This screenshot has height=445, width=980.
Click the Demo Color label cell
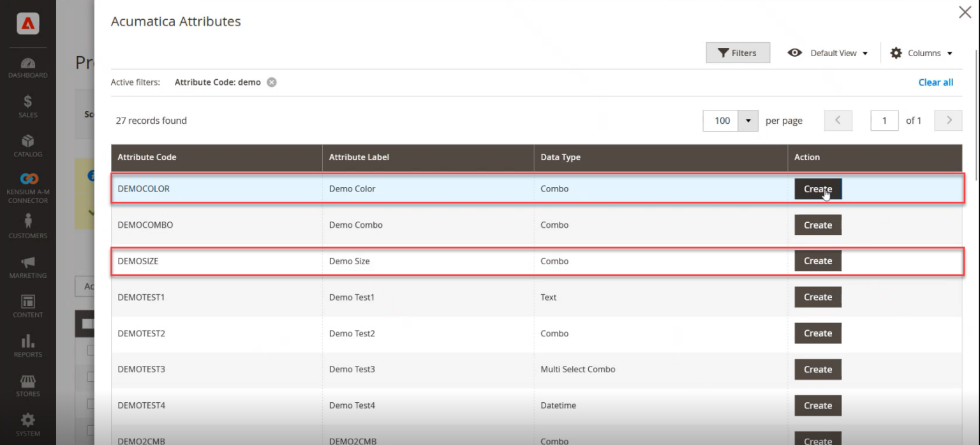tap(428, 189)
